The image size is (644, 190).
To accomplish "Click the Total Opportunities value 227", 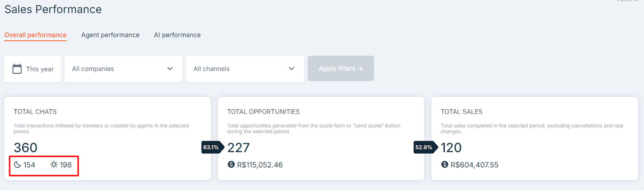I will (x=238, y=148).
